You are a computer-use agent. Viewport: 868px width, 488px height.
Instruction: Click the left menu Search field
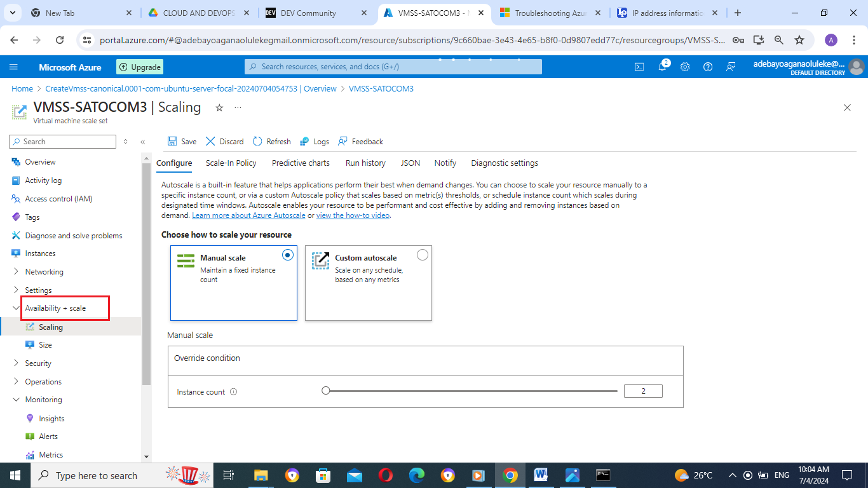63,142
